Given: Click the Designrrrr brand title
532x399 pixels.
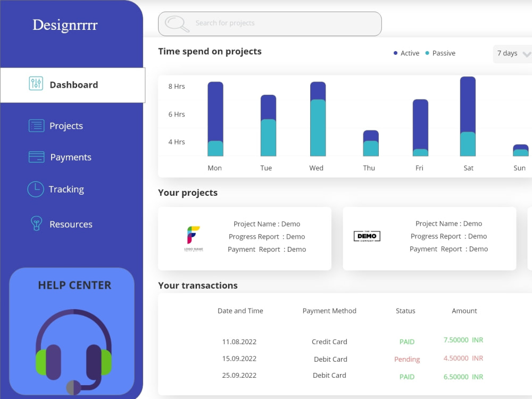Looking at the screenshot, I should (65, 25).
